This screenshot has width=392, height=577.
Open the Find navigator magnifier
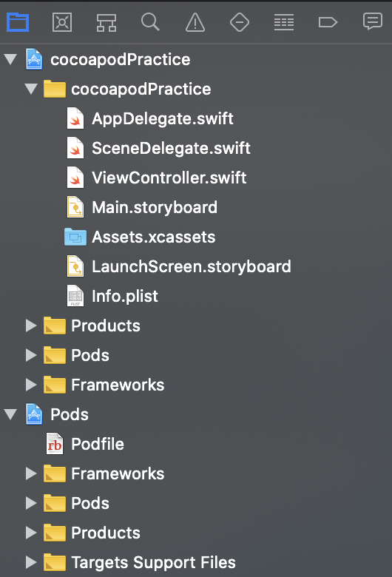coord(150,22)
